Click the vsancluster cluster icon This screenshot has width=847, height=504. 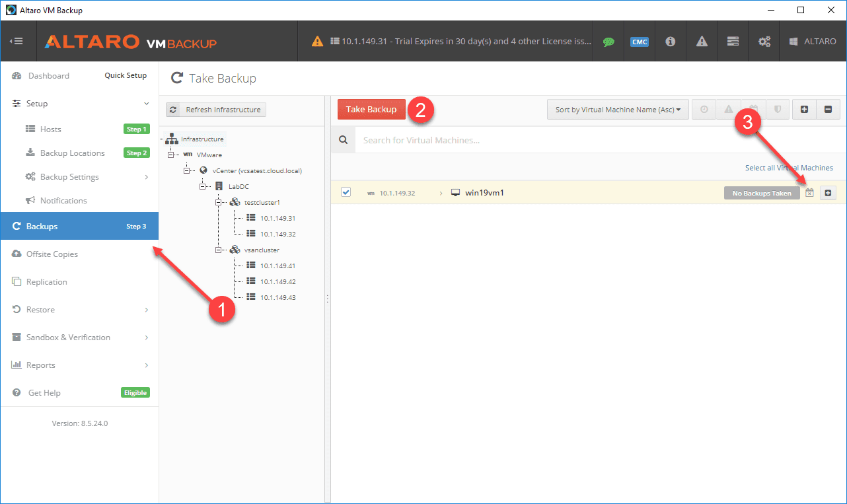pyautogui.click(x=235, y=250)
